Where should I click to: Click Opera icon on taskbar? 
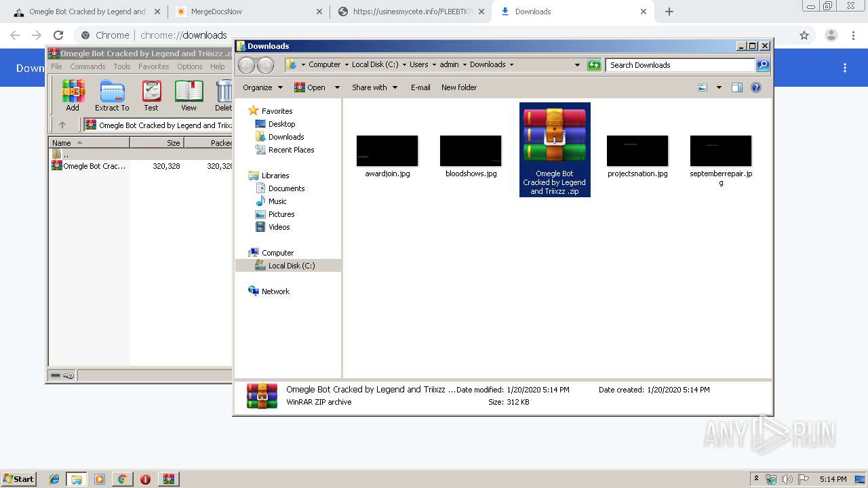(x=145, y=479)
